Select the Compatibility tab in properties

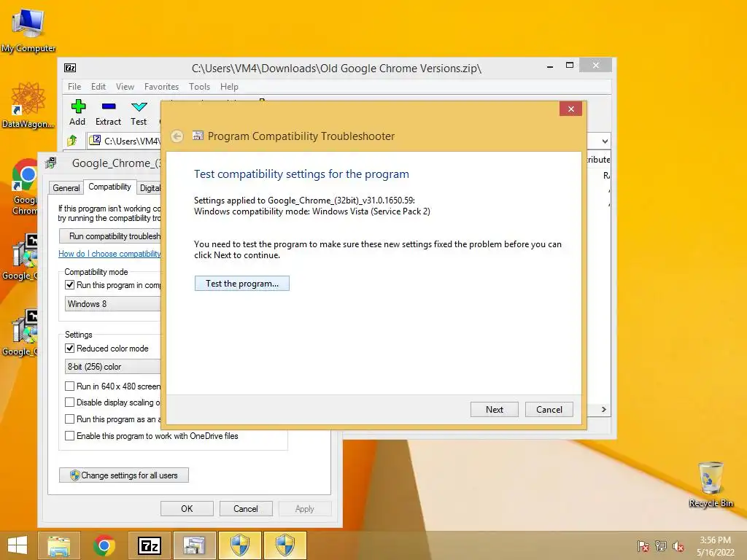109,187
